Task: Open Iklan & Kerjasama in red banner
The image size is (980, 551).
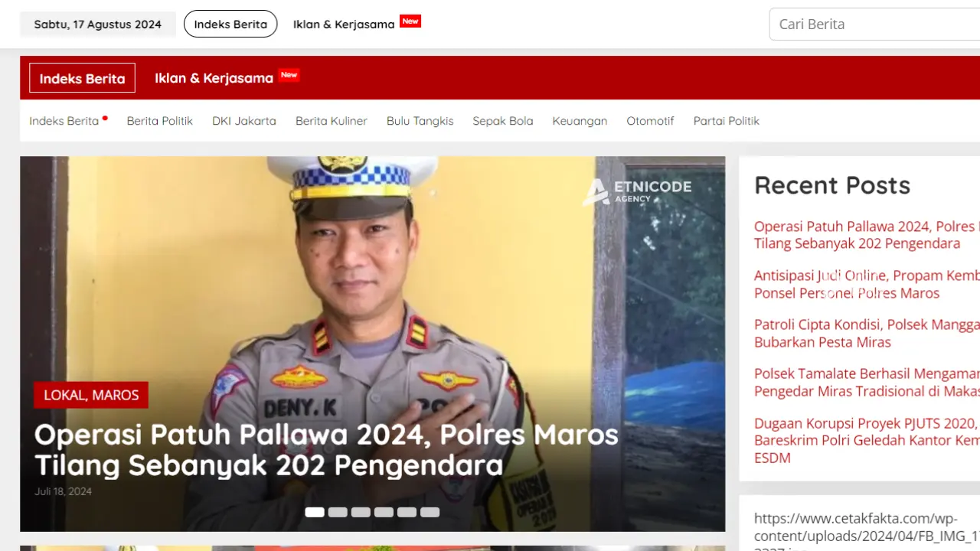Action: click(x=214, y=78)
